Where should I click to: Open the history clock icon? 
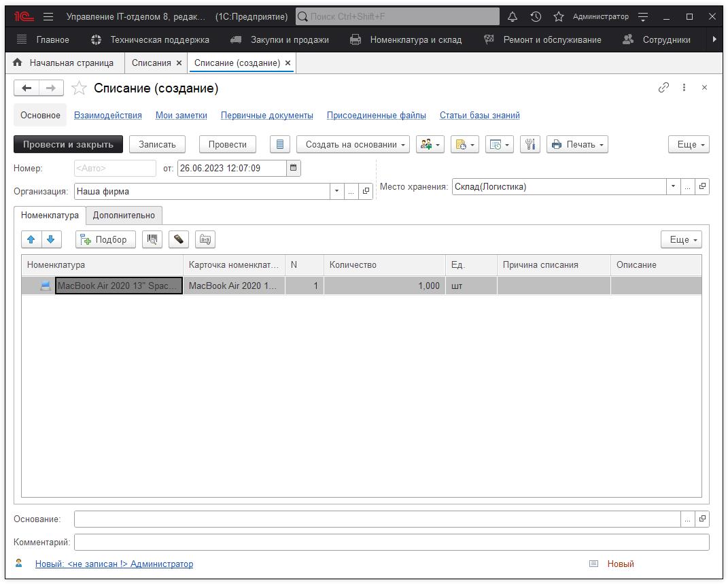pyautogui.click(x=536, y=16)
